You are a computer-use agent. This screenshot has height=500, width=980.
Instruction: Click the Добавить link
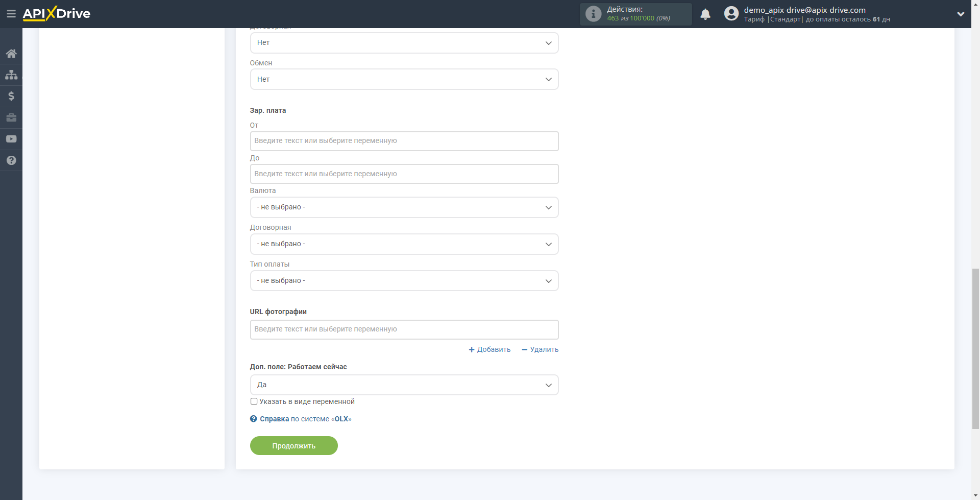(489, 349)
